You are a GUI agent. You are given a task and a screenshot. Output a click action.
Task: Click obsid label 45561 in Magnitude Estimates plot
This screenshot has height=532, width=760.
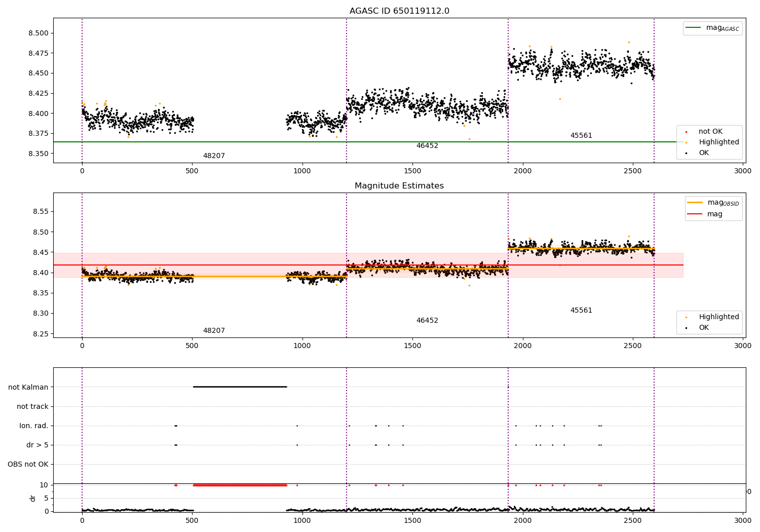pyautogui.click(x=581, y=311)
